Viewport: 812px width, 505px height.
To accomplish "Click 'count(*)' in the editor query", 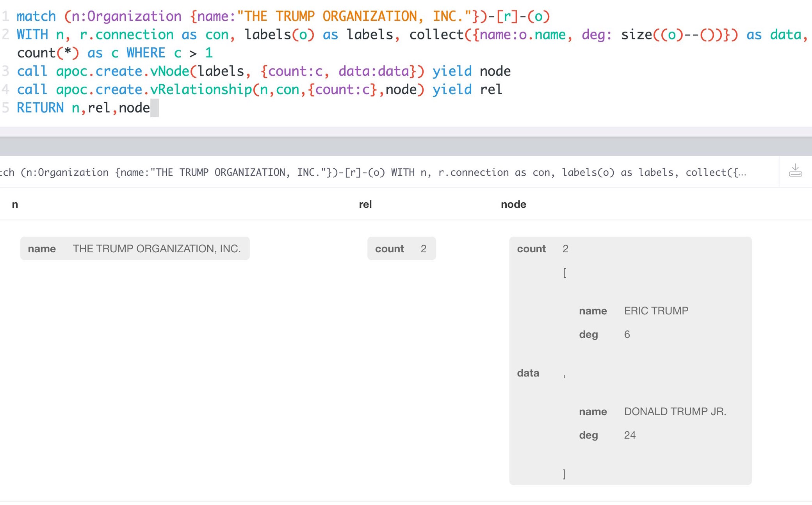I will pyautogui.click(x=48, y=53).
